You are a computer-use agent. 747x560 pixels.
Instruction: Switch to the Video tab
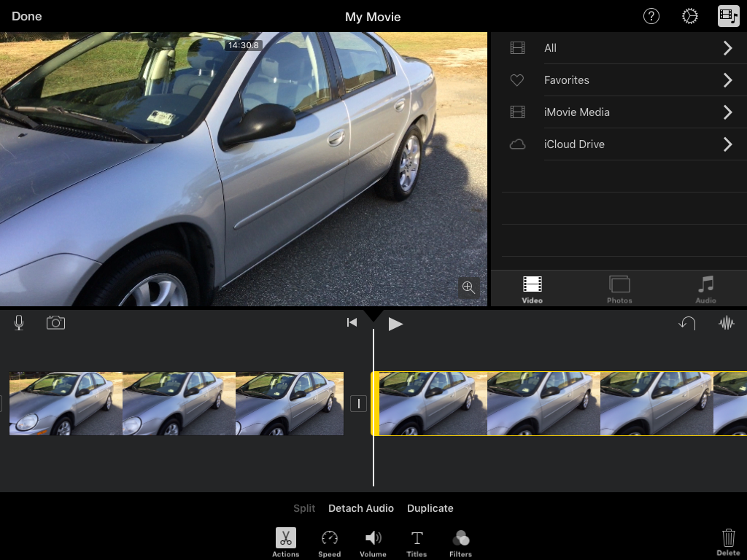(x=532, y=289)
